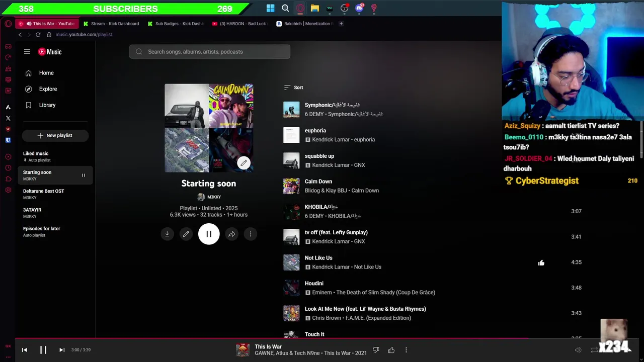Click the tv off album thumbnail
Image resolution: width=644 pixels, height=362 pixels.
[x=291, y=237]
